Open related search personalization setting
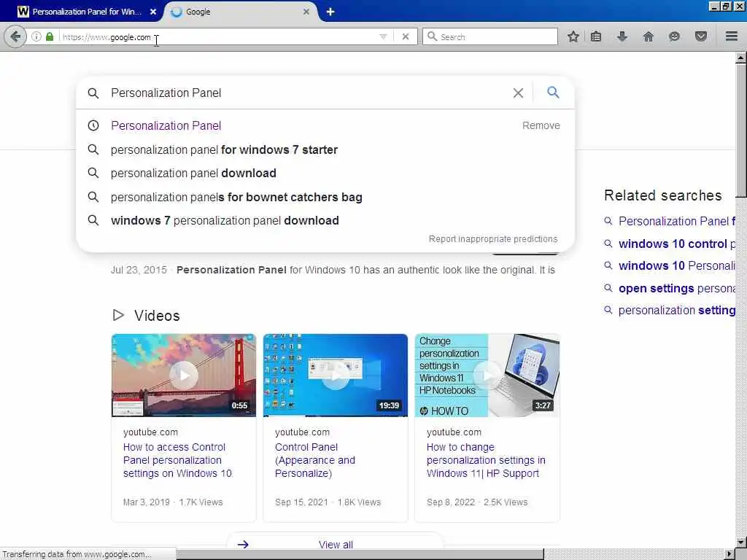Image resolution: width=747 pixels, height=560 pixels. pyautogui.click(x=676, y=311)
